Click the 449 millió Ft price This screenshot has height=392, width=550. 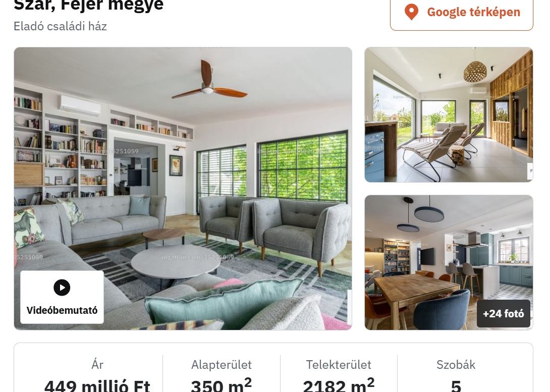pos(97,385)
